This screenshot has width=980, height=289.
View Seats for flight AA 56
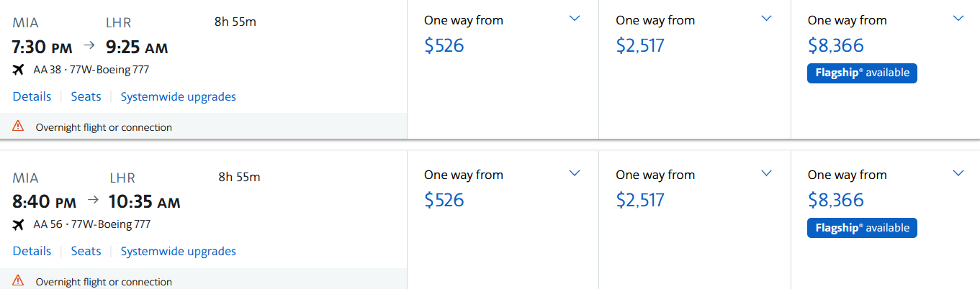86,251
